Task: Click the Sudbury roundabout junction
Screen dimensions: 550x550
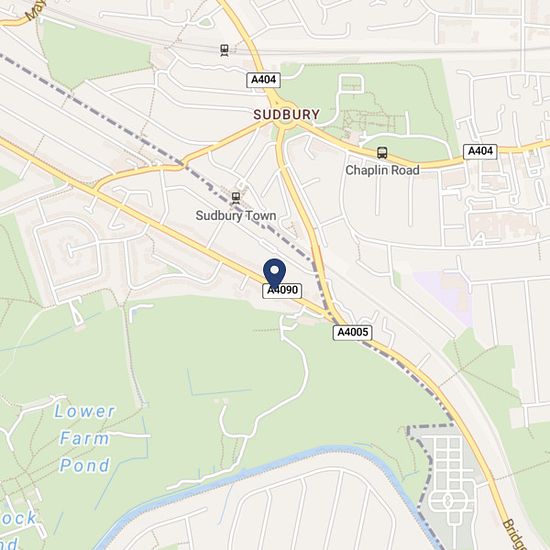Action: [282, 120]
